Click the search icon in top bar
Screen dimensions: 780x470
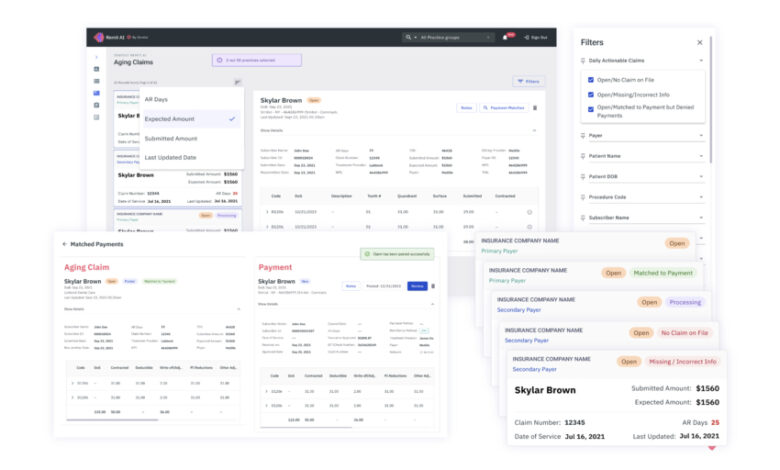pos(410,37)
